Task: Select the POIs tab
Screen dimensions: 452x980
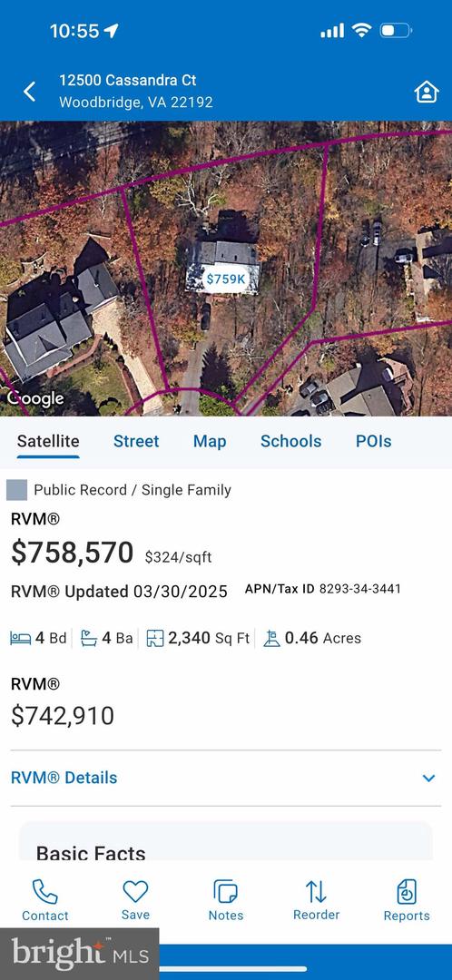Action: 373,441
